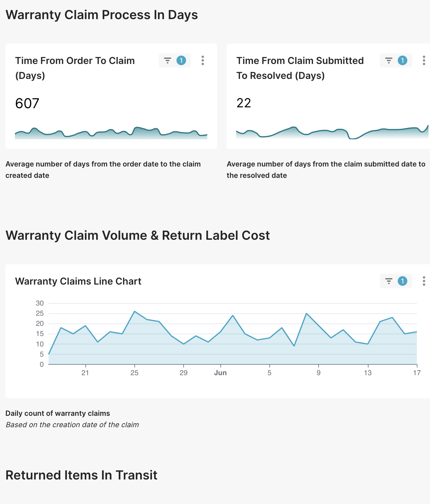Click the 17 label on the x-axis
Viewport: 430px width, 504px height.
[x=417, y=373]
